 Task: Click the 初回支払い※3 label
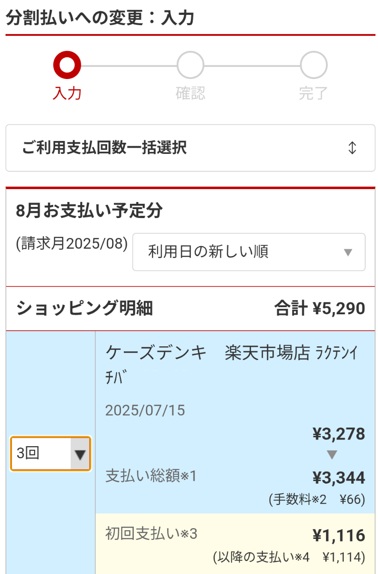151,534
